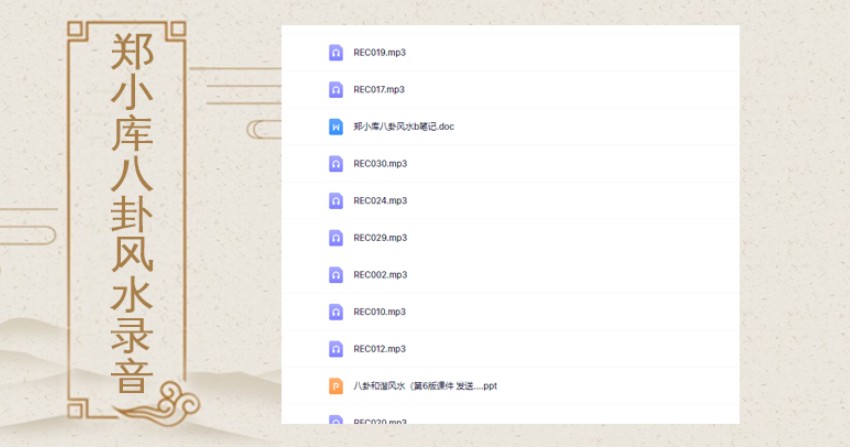This screenshot has height=447, width=850.
Task: Open the REC029.mp3 file name
Action: coord(380,238)
